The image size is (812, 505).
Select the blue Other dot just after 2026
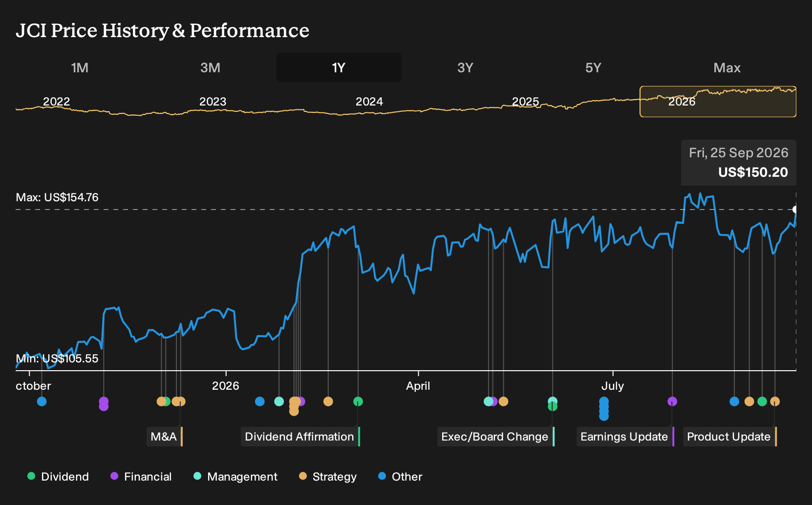[260, 401]
